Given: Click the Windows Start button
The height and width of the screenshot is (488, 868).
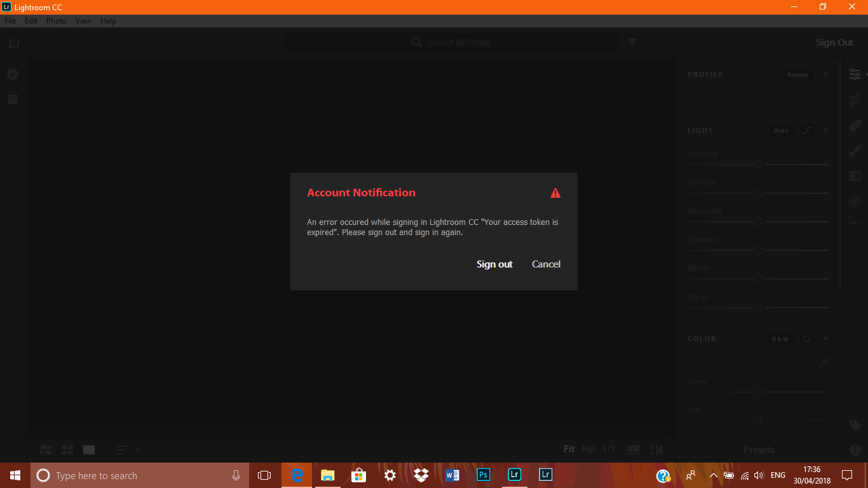Looking at the screenshot, I should click(15, 475).
